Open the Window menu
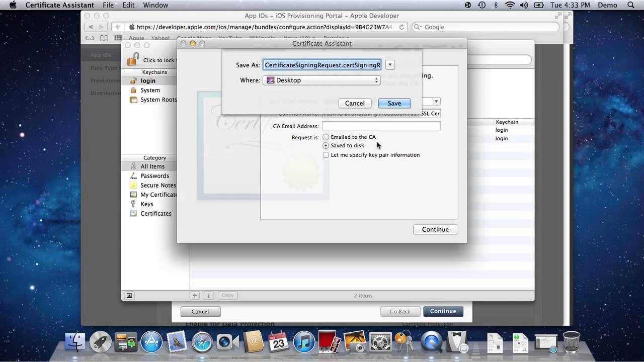 pos(155,5)
